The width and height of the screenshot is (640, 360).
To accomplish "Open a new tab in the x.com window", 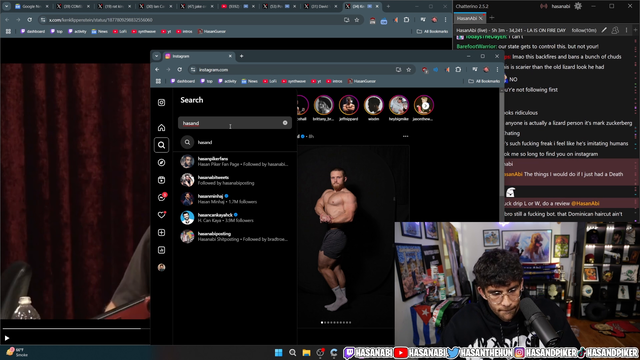I will click(x=388, y=7).
